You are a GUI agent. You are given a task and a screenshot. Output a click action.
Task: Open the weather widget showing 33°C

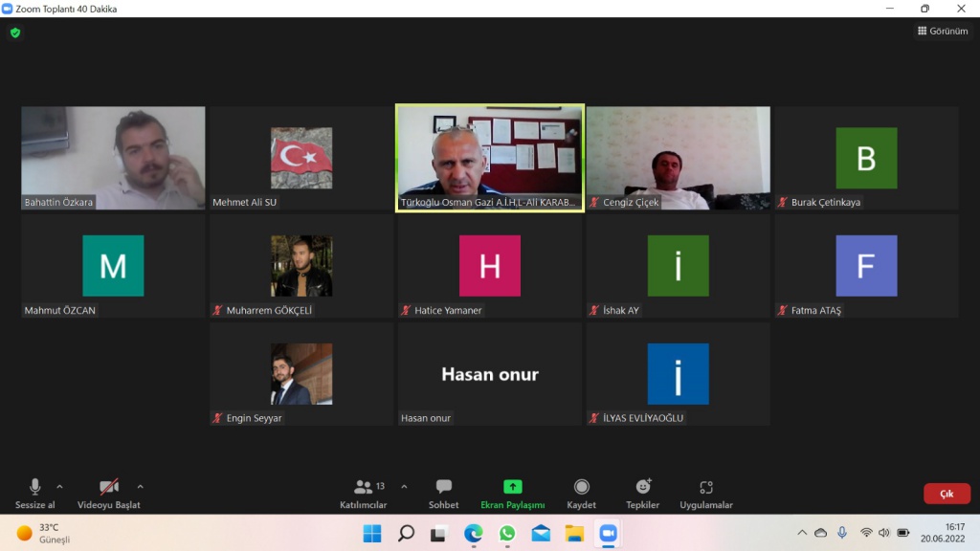tap(43, 533)
